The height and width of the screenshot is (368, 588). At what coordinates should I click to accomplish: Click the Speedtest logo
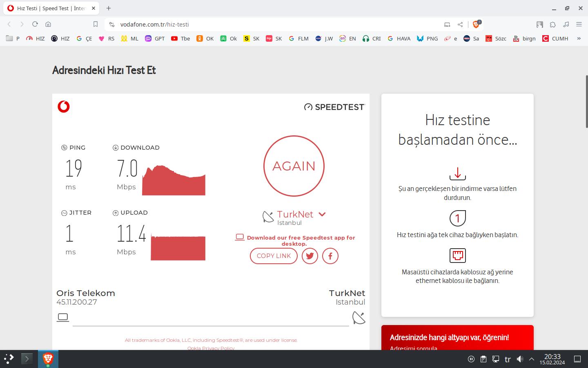[x=334, y=107]
